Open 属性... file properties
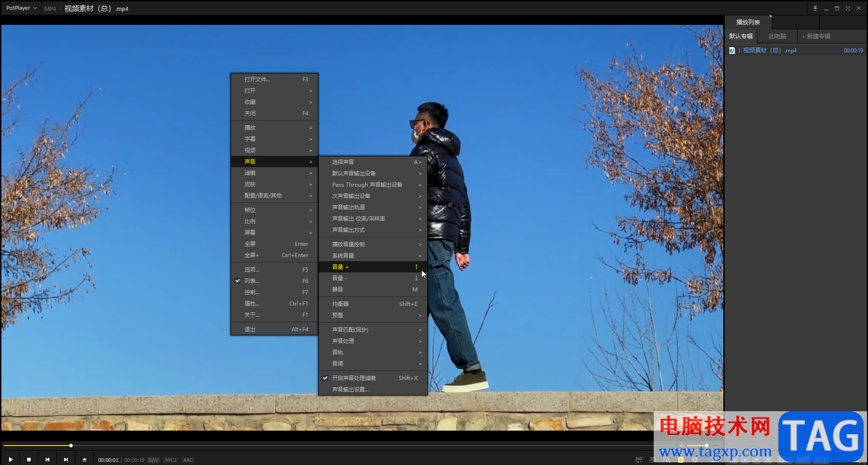The width and height of the screenshot is (868, 465). tap(274, 304)
